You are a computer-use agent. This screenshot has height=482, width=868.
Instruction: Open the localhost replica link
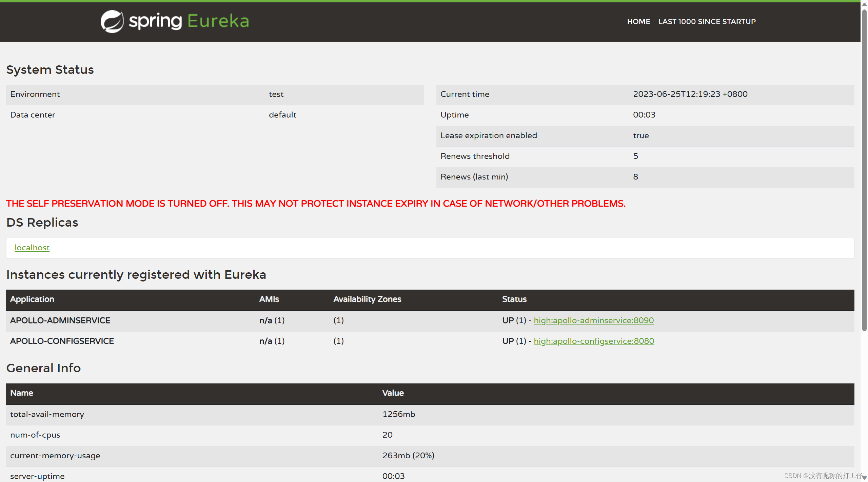[x=32, y=248]
